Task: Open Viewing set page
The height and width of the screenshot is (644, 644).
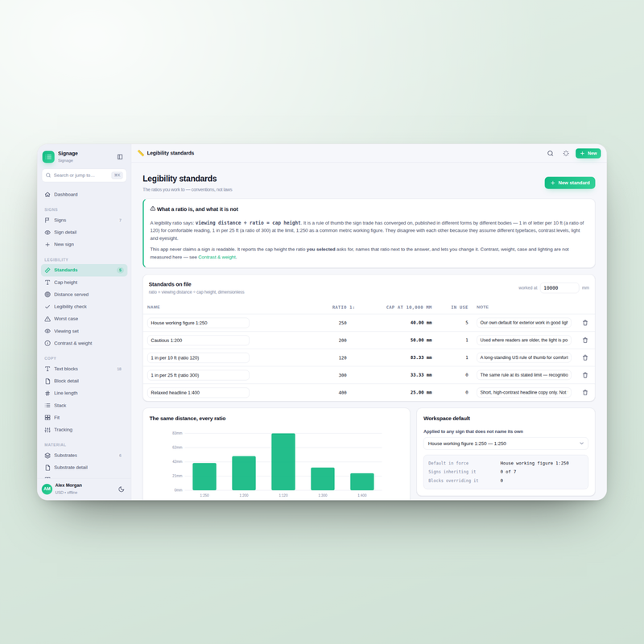Action: 85,331
